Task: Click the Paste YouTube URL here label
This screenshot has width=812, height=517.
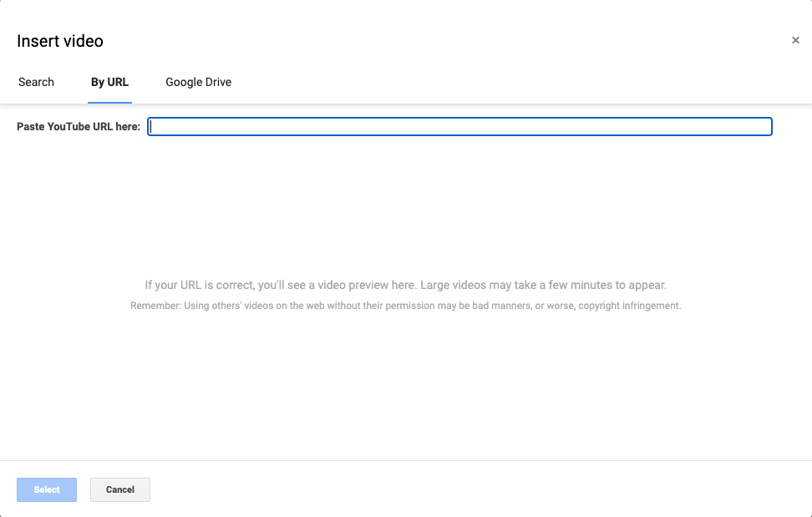Action: point(78,126)
